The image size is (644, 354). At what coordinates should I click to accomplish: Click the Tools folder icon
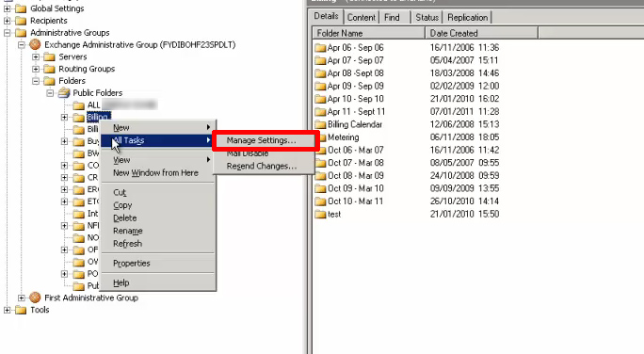(21, 310)
